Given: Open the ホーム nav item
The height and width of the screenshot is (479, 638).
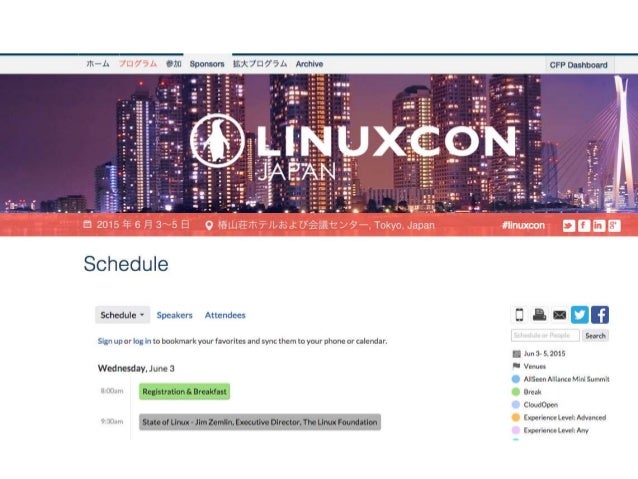Looking at the screenshot, I should coord(98,64).
